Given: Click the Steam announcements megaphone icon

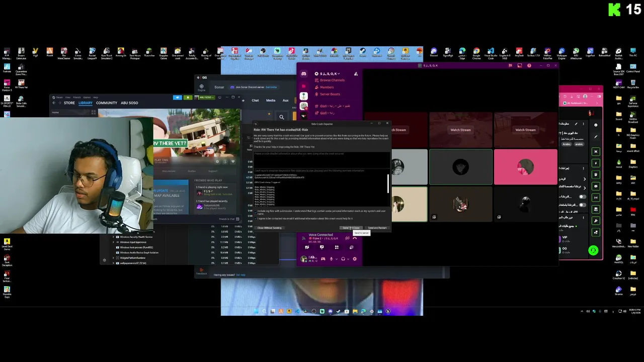Looking at the screenshot, I should [177, 98].
